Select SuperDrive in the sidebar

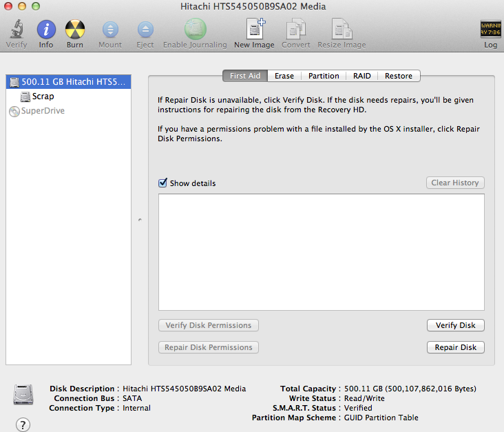point(68,111)
